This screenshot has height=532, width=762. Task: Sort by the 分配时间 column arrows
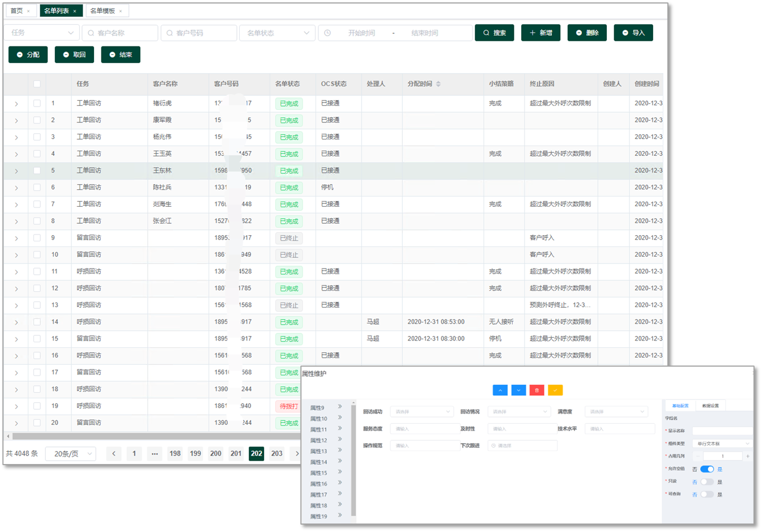point(439,84)
